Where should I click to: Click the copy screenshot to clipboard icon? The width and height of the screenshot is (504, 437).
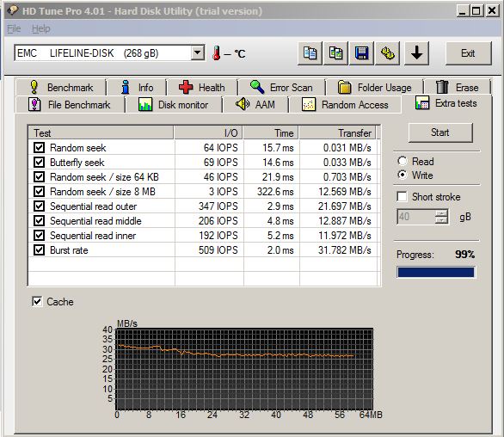point(335,53)
